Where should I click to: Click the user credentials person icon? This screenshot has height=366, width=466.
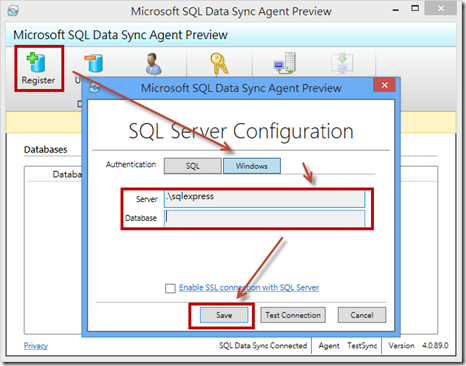pos(153,63)
